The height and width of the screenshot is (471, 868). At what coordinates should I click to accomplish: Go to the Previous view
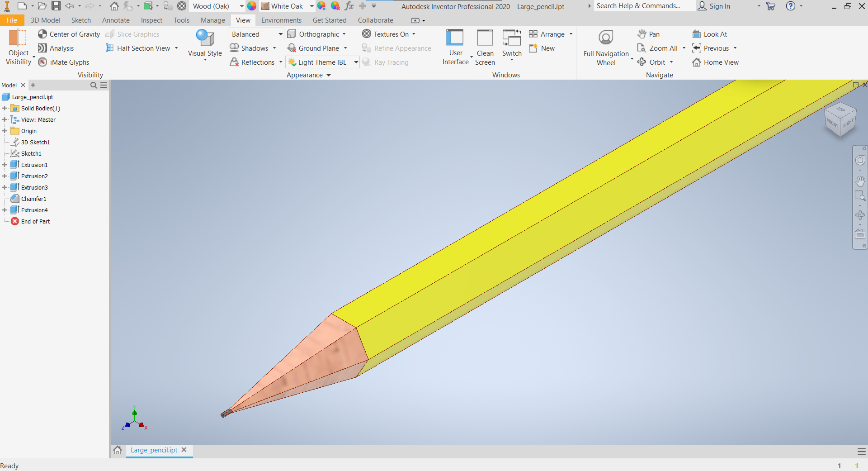tap(711, 48)
